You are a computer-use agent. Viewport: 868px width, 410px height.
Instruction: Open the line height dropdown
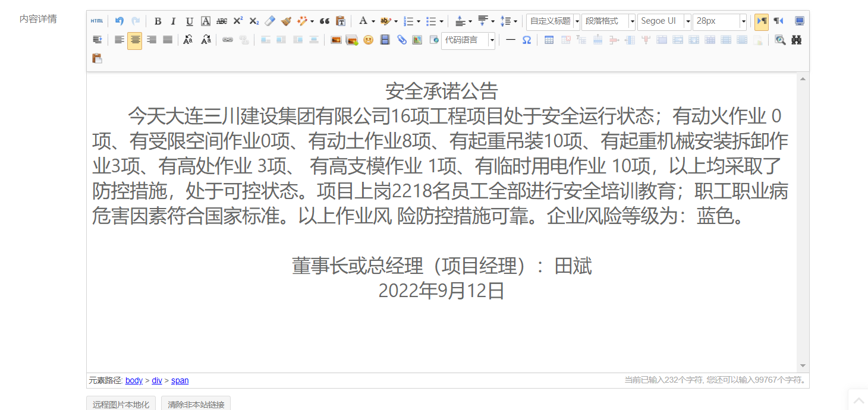(x=515, y=21)
